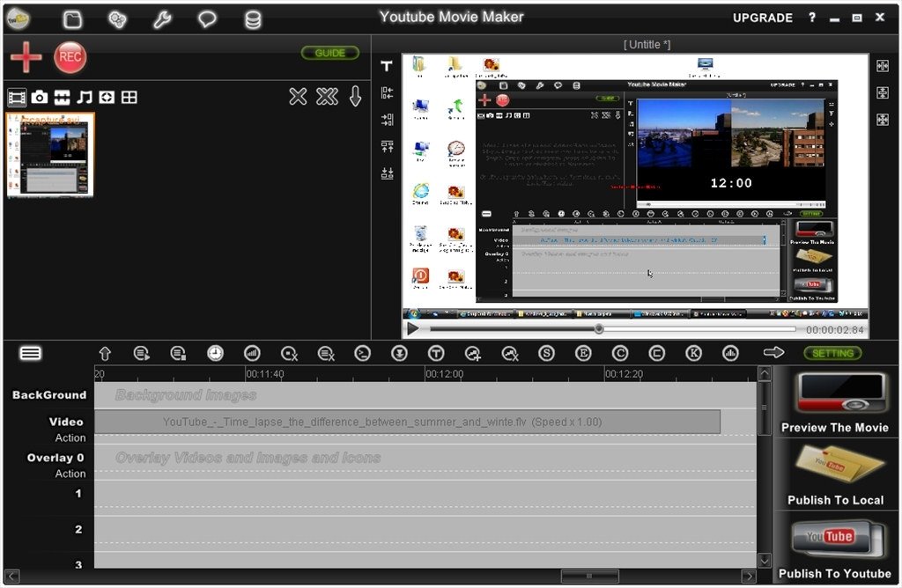Click the clock icon in the timeline toolbar
The height and width of the screenshot is (588, 902).
[215, 353]
